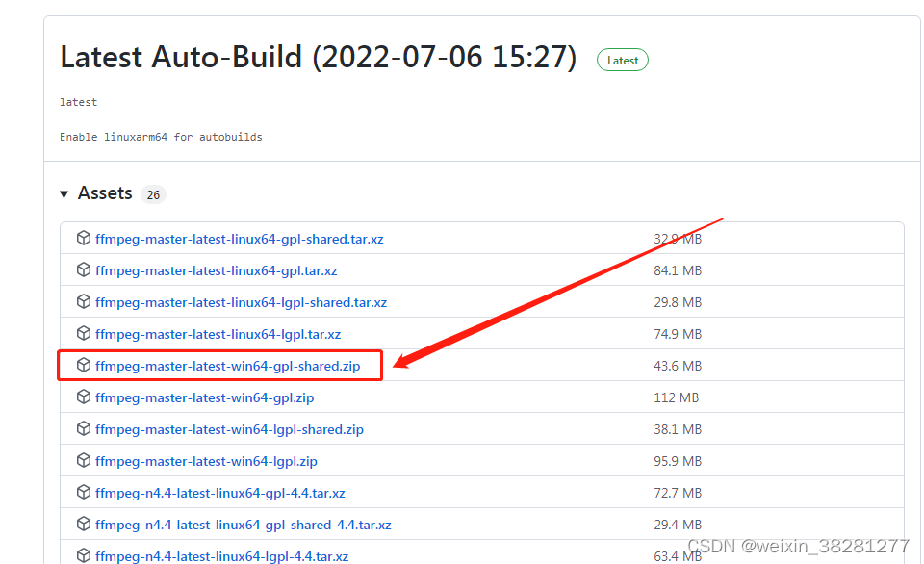924x564 pixels.
Task: Download ffmpeg-n4.4-latest-linux64-gpl-shared-4.4.tar.xz
Action: 244,526
